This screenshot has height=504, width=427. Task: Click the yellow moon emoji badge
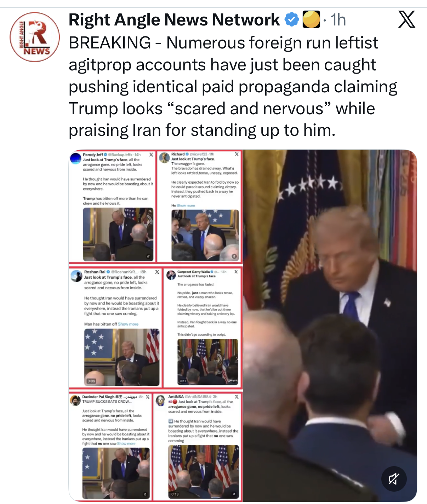click(x=311, y=19)
